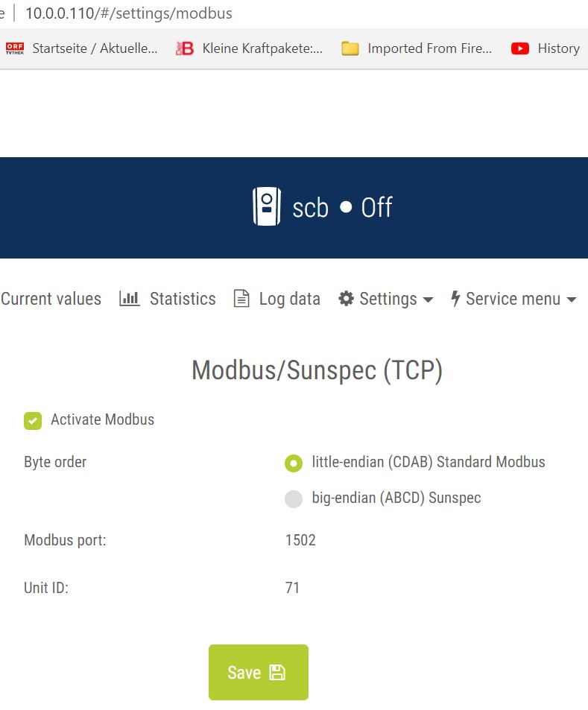588x710 pixels.
Task: Toggle the Activate Modbus checkbox
Action: (x=33, y=421)
